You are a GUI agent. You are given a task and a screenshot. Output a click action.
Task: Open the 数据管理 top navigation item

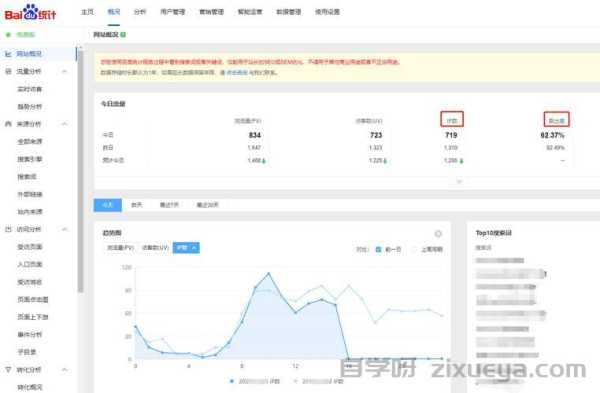pos(289,12)
